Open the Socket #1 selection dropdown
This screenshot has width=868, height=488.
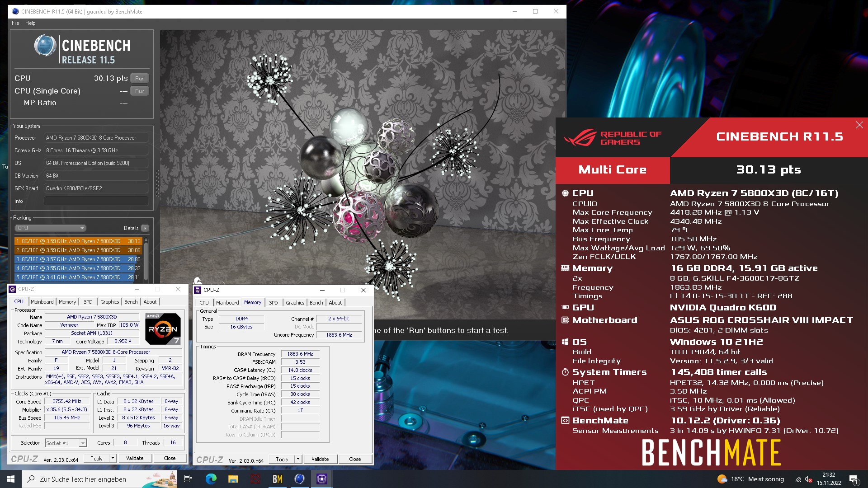[x=66, y=443]
